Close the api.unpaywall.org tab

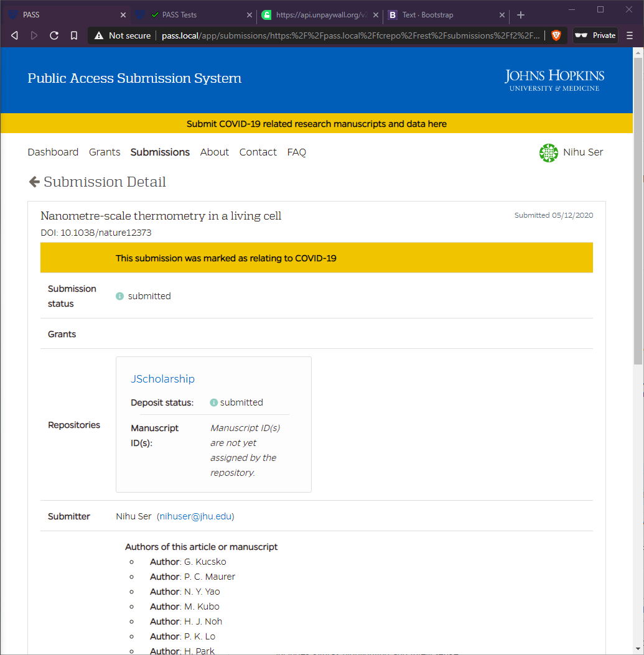(x=375, y=15)
